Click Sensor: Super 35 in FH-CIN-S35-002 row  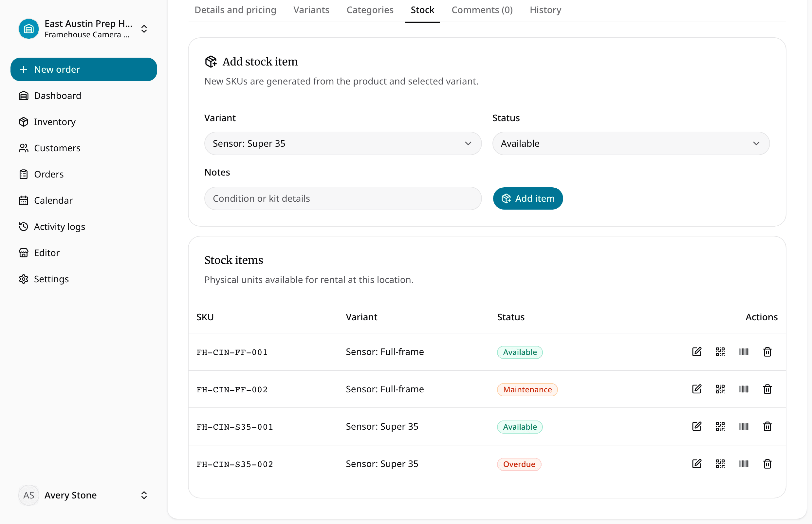[x=382, y=464]
